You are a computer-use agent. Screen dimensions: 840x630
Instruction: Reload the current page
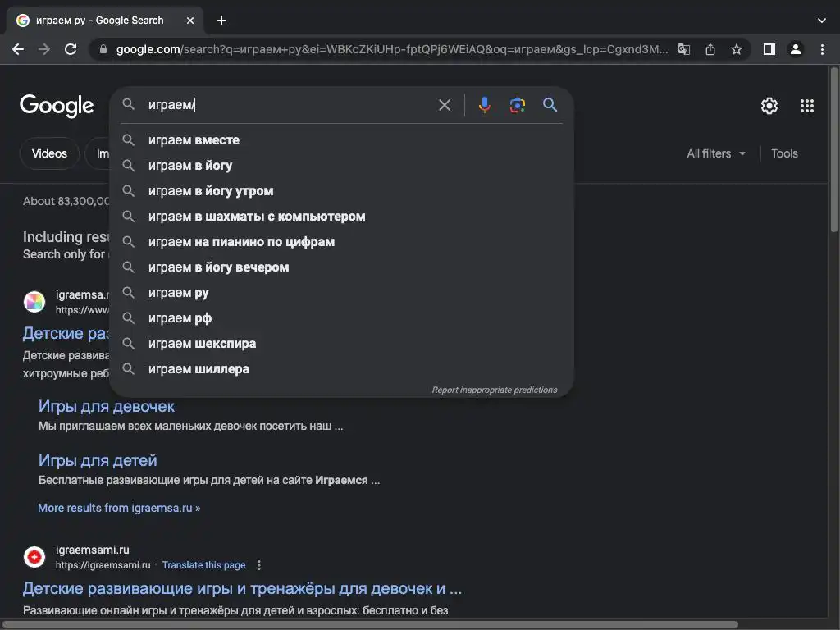[x=71, y=49]
